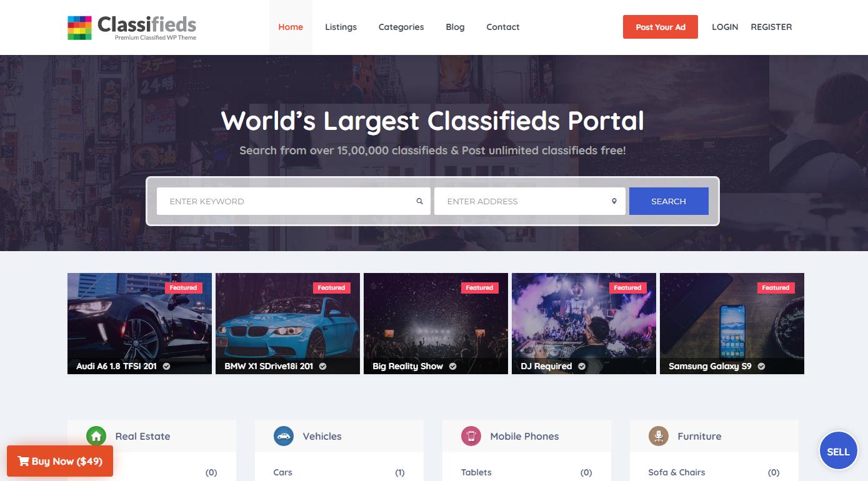
Task: Click the blue Vehicles car icon
Action: pos(284,436)
